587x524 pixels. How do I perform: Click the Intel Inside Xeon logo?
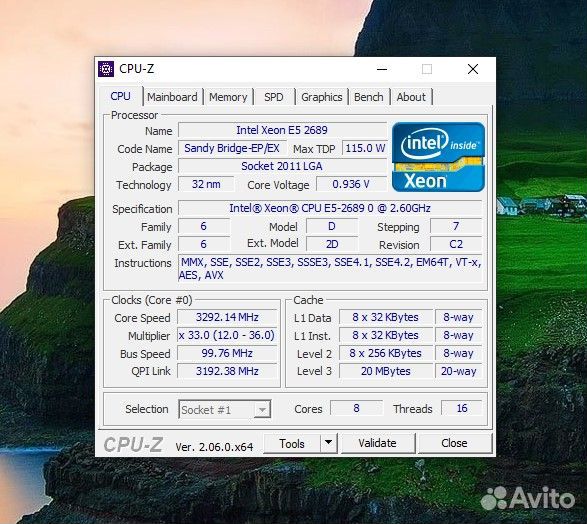pyautogui.click(x=438, y=157)
